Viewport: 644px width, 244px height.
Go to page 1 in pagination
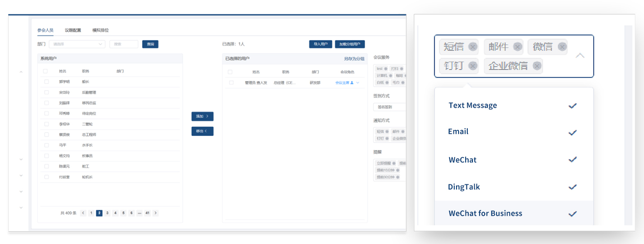pyautogui.click(x=91, y=213)
